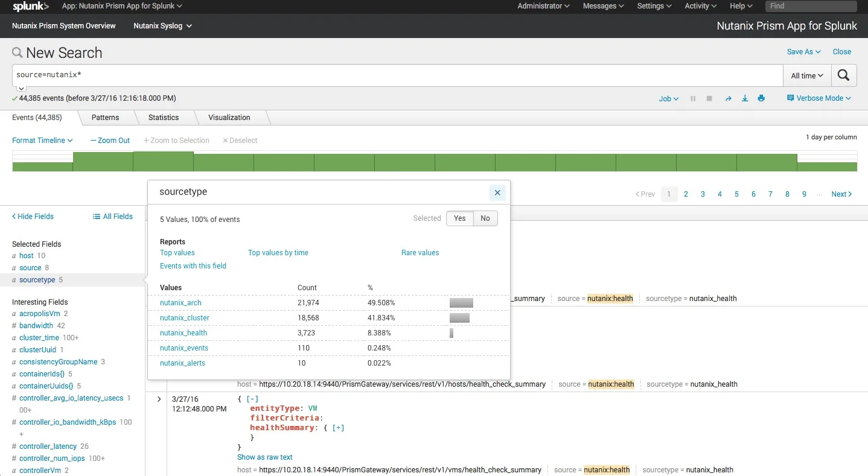This screenshot has width=868, height=476.
Task: Set sourcetype Selected to Yes
Action: [x=460, y=218]
